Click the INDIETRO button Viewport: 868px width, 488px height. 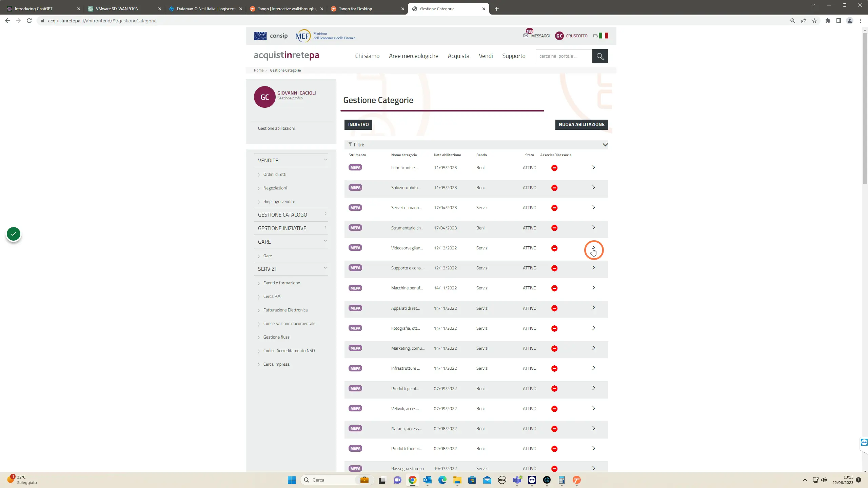click(358, 124)
